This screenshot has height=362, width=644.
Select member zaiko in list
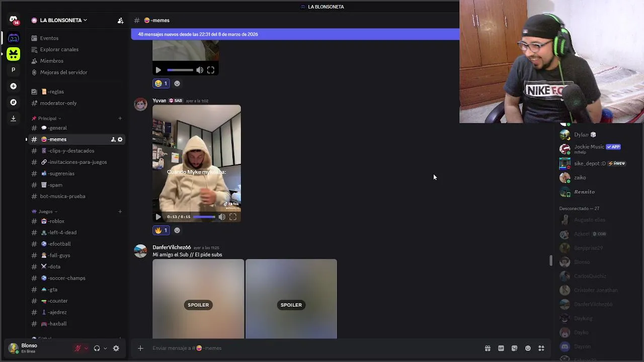coord(599,177)
